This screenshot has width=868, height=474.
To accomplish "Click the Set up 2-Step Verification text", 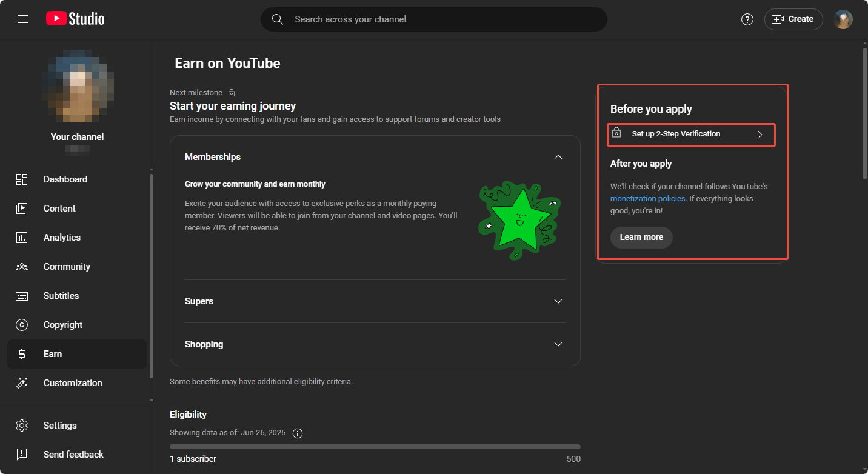I will click(x=676, y=134).
